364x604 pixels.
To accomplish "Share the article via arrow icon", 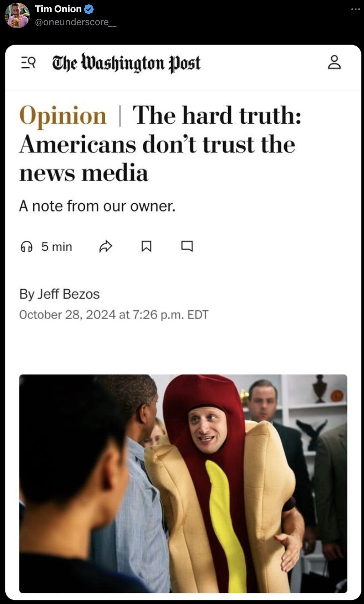I will (x=106, y=246).
